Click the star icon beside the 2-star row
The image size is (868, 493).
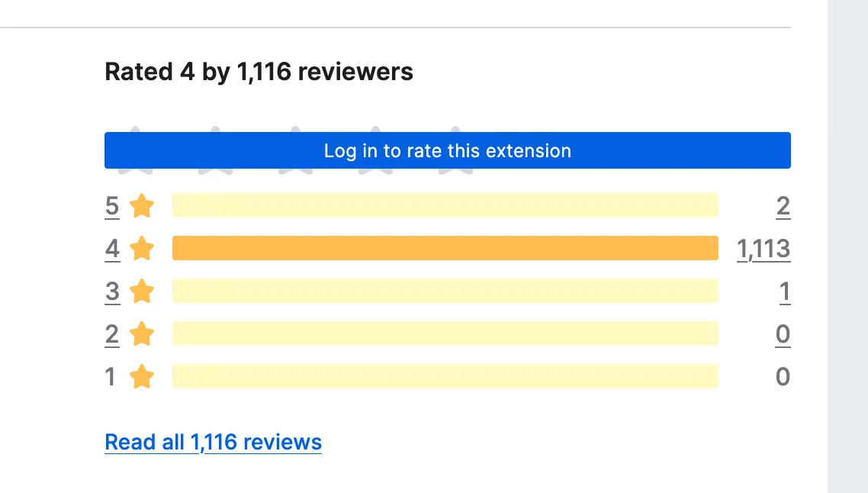tap(142, 333)
